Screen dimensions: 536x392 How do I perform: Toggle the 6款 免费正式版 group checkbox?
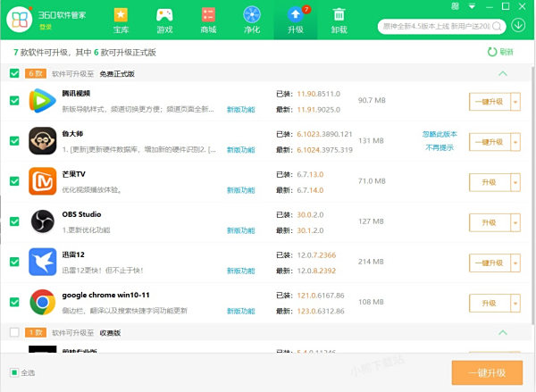(14, 73)
